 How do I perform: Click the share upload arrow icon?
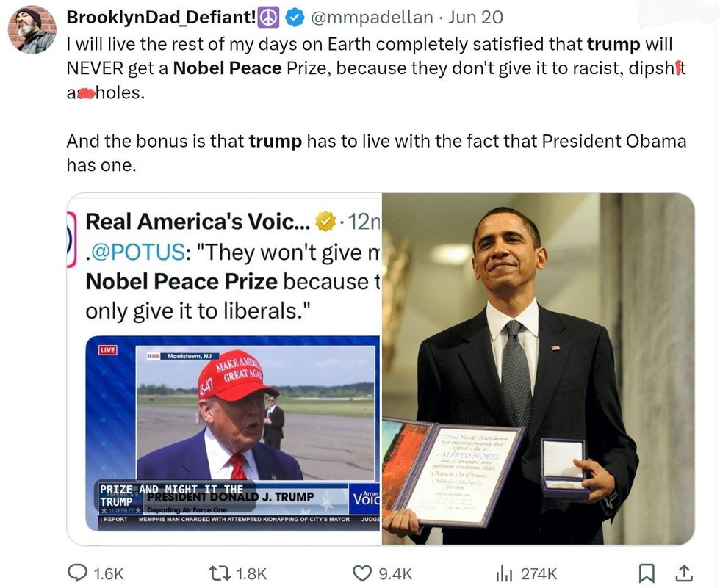683,573
